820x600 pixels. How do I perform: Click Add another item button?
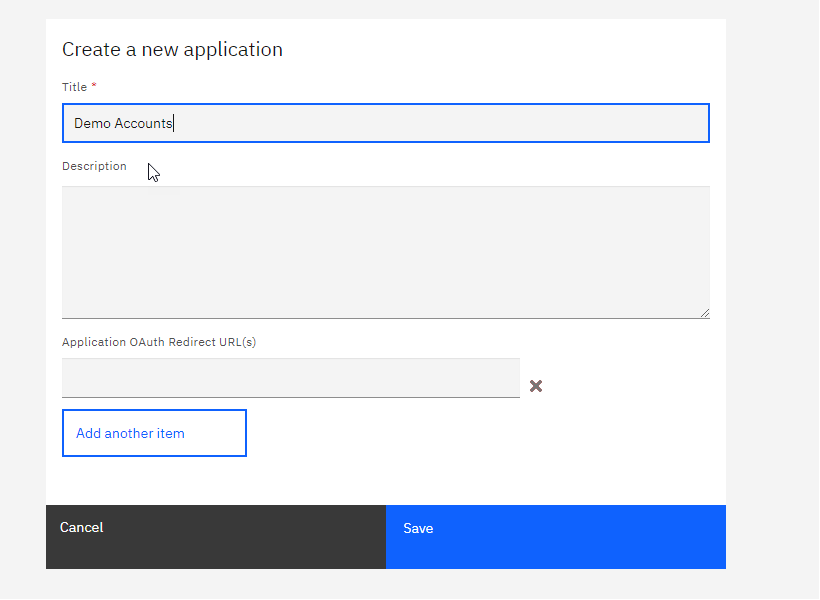[x=154, y=433]
